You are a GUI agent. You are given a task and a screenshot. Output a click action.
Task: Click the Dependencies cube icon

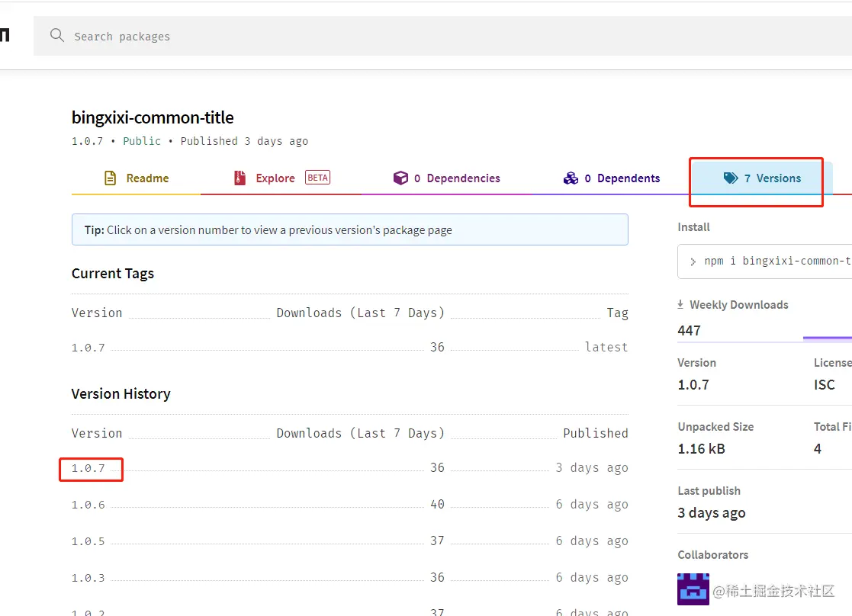[400, 178]
